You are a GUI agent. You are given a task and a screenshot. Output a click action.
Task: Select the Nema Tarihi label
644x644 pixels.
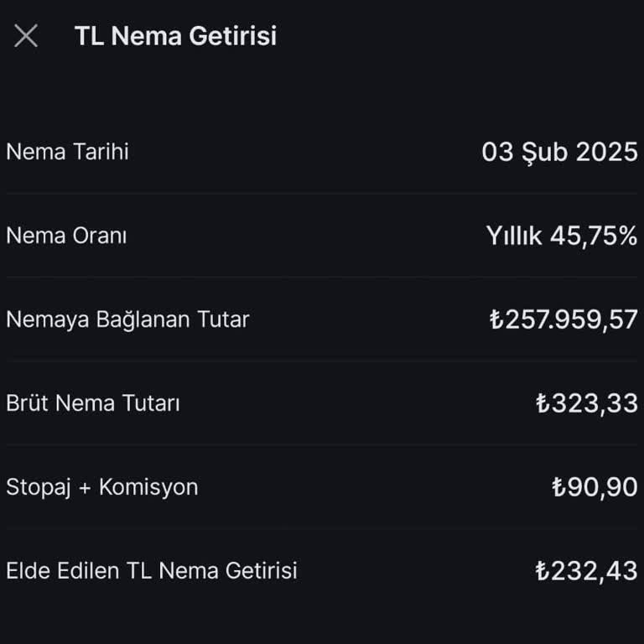tap(67, 152)
